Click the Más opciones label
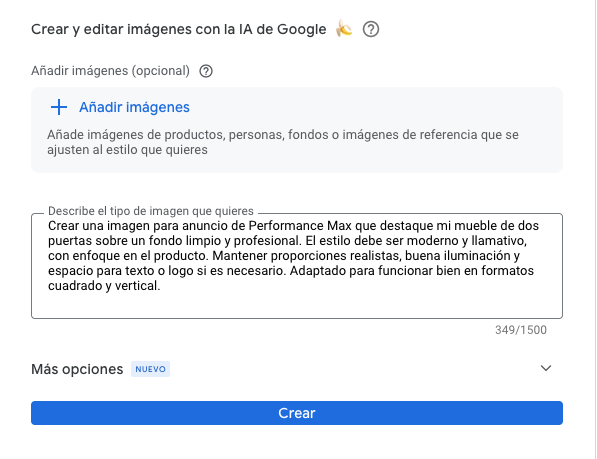 point(77,369)
